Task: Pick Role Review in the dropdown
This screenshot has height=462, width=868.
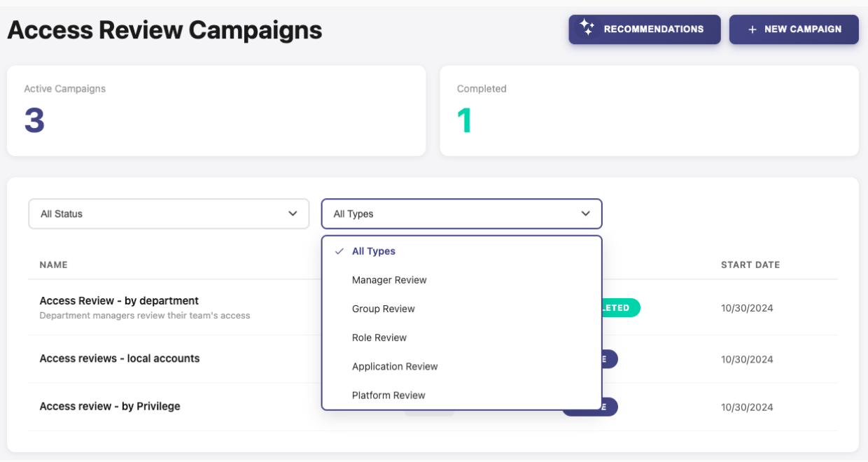Action: [379, 337]
